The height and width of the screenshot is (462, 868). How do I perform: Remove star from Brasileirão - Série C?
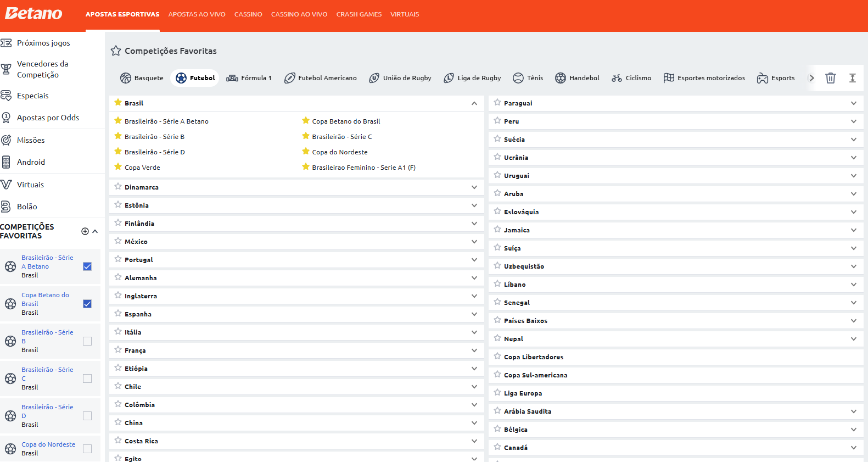coord(306,136)
